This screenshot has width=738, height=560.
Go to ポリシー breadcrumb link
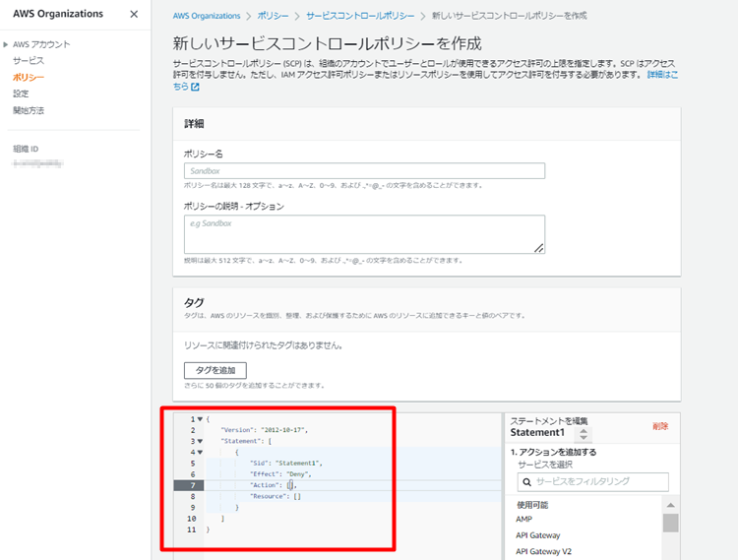pos(273,16)
